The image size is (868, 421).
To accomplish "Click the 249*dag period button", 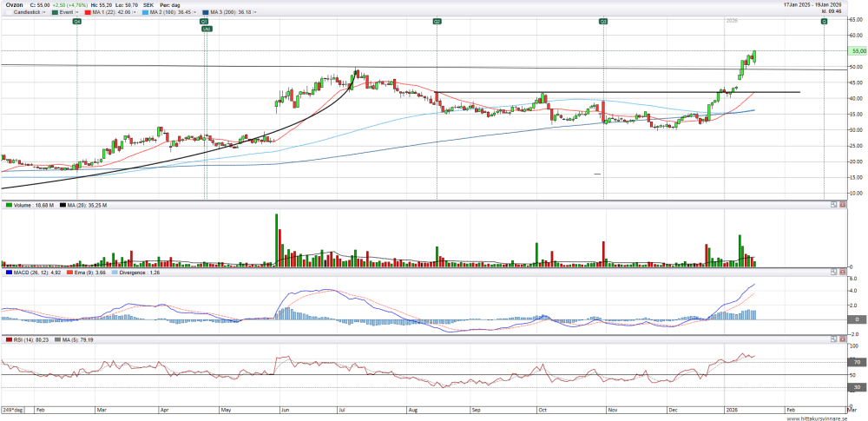I will coord(12,410).
